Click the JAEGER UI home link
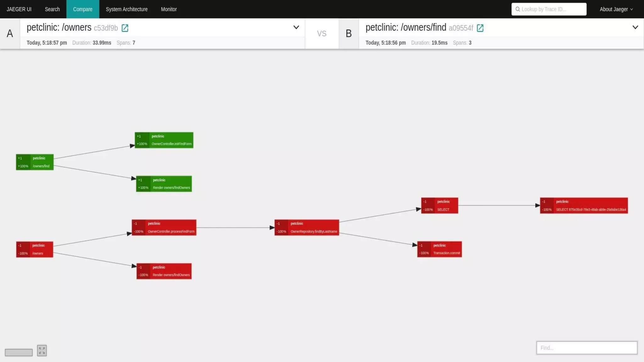644x362 pixels. tap(19, 9)
